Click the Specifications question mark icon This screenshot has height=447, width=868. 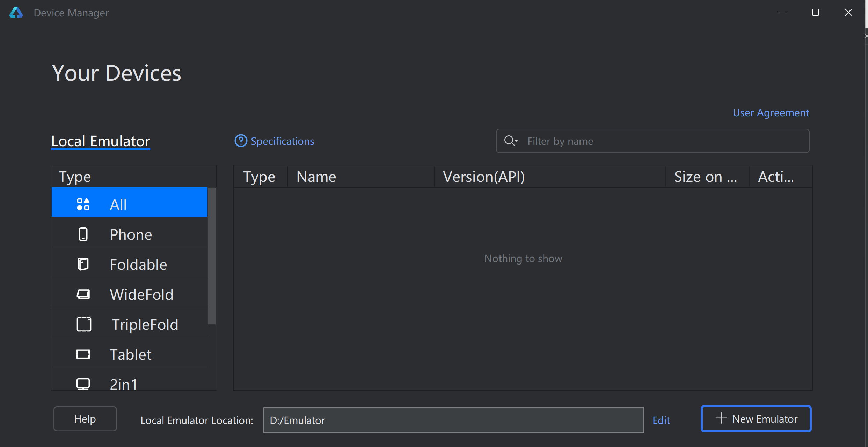point(241,141)
